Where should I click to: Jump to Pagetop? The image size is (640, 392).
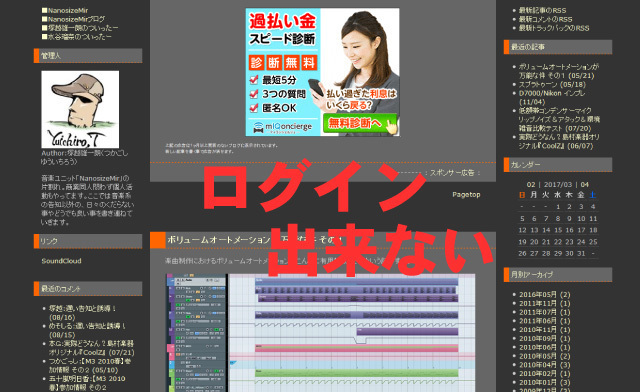coord(466,194)
